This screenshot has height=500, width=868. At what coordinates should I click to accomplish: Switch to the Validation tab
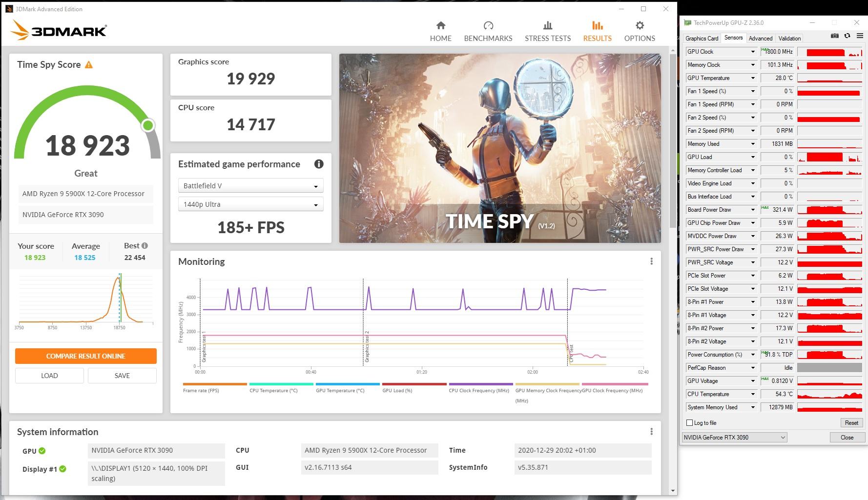pyautogui.click(x=789, y=39)
